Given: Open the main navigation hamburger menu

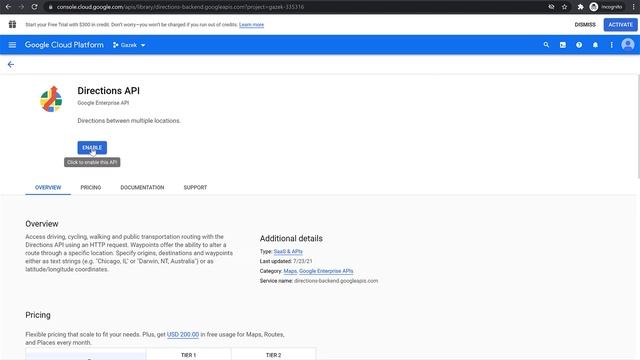Looking at the screenshot, I should (x=12, y=45).
